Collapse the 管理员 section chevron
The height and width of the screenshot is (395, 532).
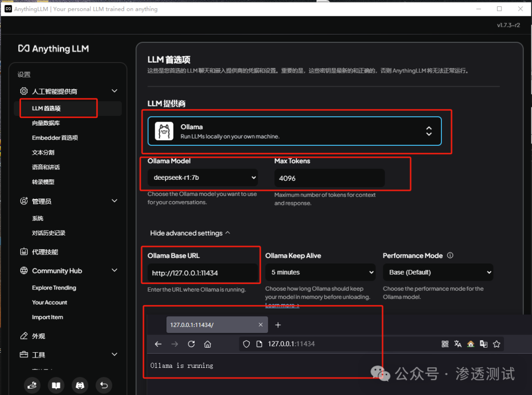point(115,201)
